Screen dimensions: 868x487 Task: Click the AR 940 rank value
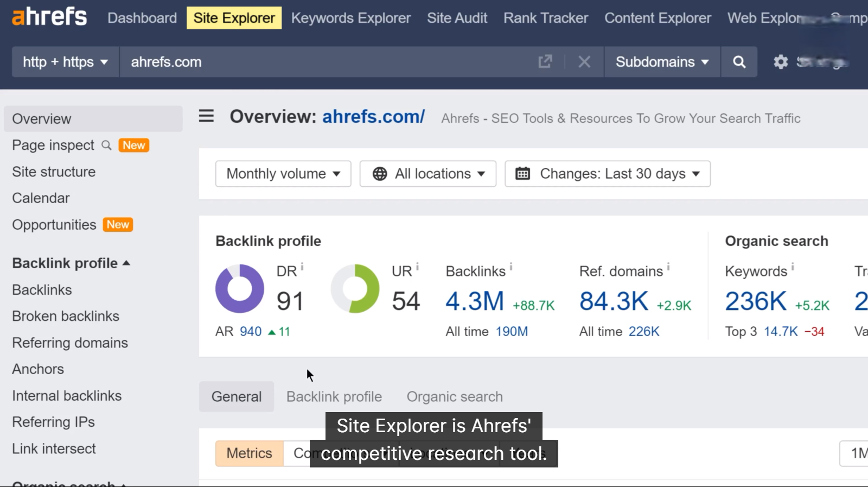(251, 332)
